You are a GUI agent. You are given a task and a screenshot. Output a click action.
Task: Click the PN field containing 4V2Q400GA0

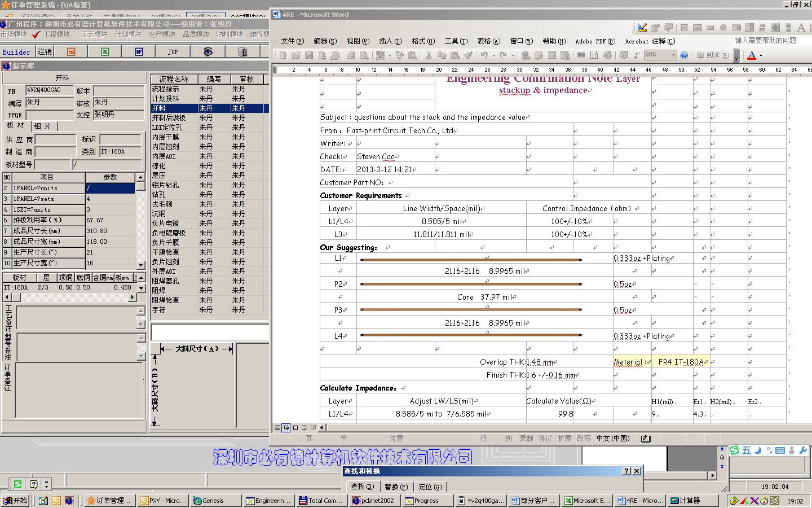point(50,90)
